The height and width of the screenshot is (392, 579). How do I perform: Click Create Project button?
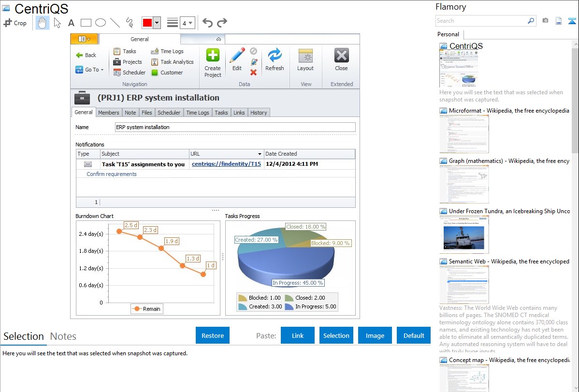click(213, 63)
